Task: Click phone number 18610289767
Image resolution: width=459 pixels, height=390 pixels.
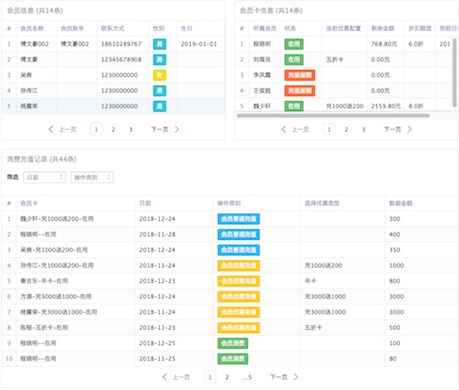Action: tap(121, 44)
